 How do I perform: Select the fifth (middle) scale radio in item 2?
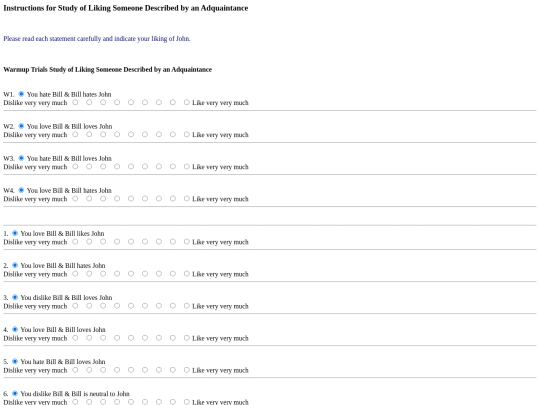tap(131, 273)
